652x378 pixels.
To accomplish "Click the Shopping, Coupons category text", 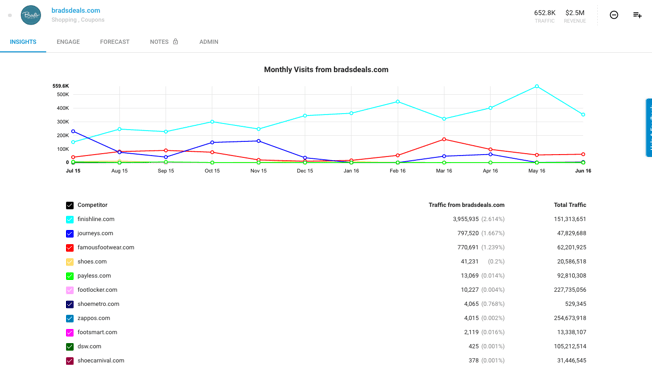I will (78, 20).
